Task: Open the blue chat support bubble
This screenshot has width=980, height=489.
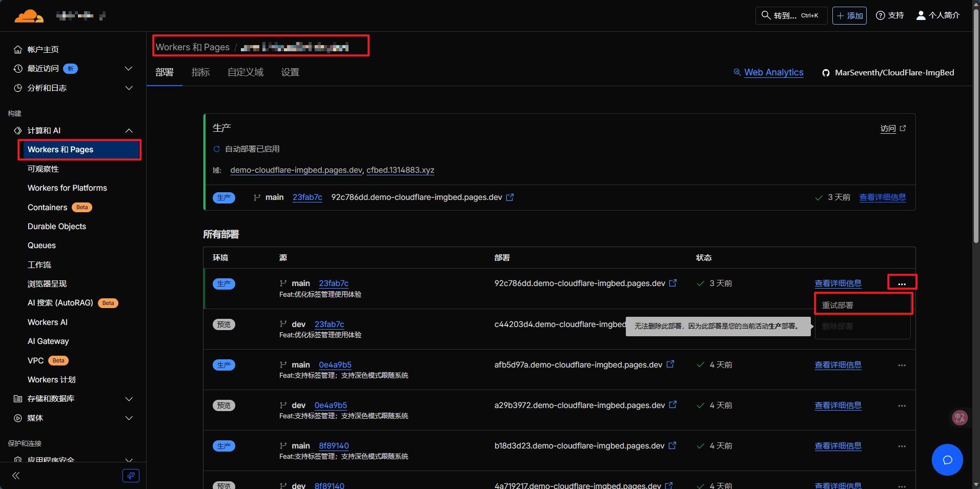Action: (x=947, y=460)
